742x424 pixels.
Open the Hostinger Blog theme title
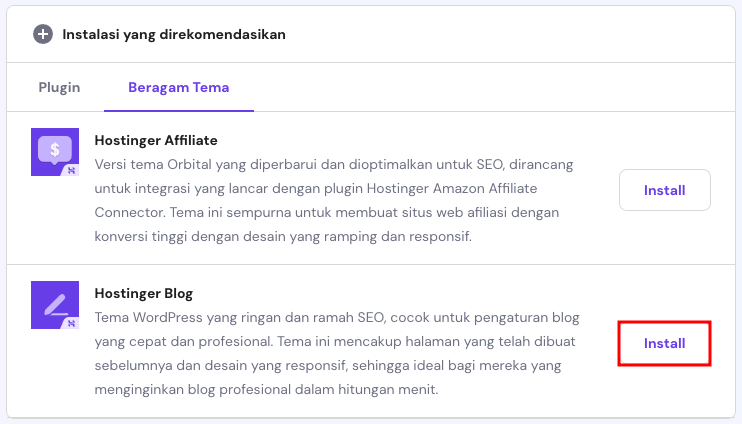pyautogui.click(x=144, y=293)
